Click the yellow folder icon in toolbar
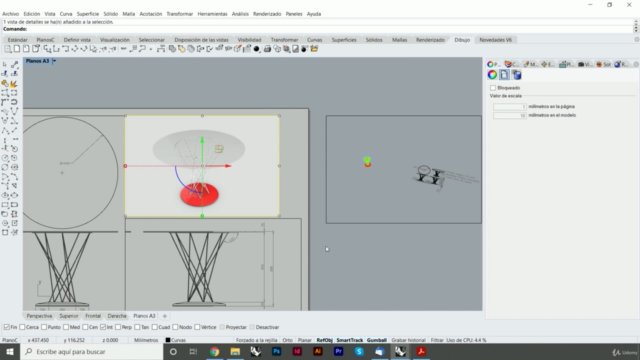This screenshot has height=360, width=640. point(314,49)
